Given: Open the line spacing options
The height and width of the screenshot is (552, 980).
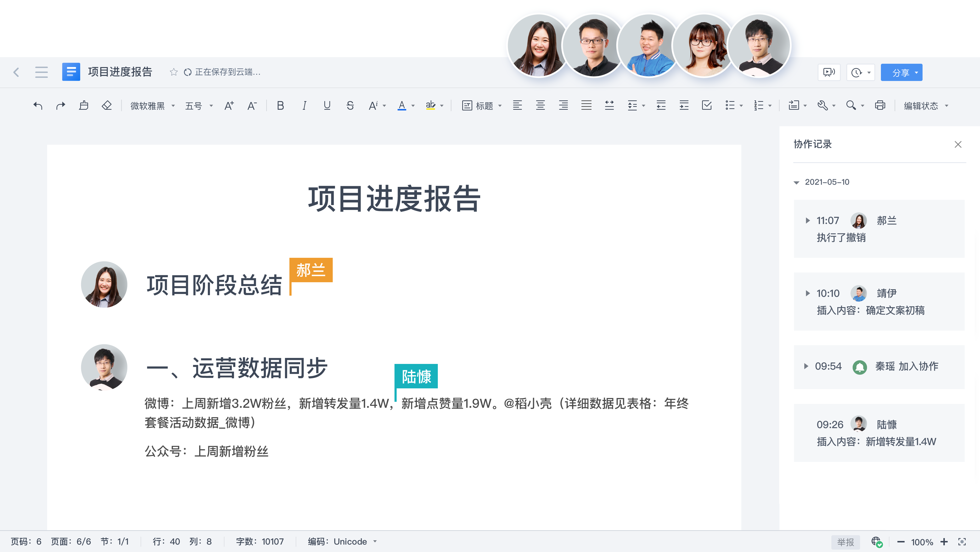Looking at the screenshot, I should click(636, 105).
